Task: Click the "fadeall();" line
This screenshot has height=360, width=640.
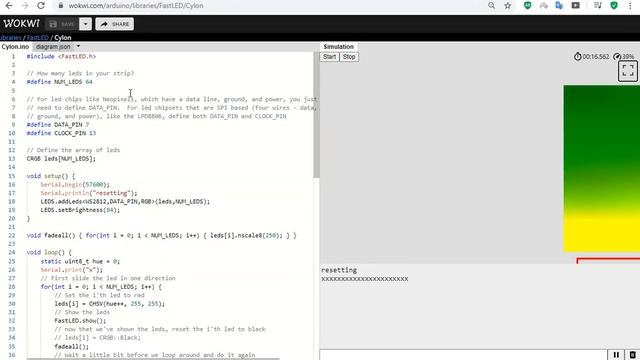Action: [x=71, y=347]
